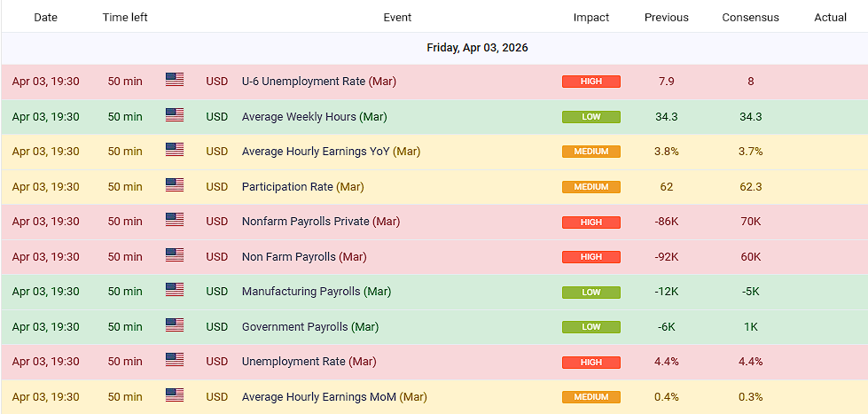The height and width of the screenshot is (414, 868).
Task: Click 50 min in Government Payrolls row
Action: [x=125, y=327]
